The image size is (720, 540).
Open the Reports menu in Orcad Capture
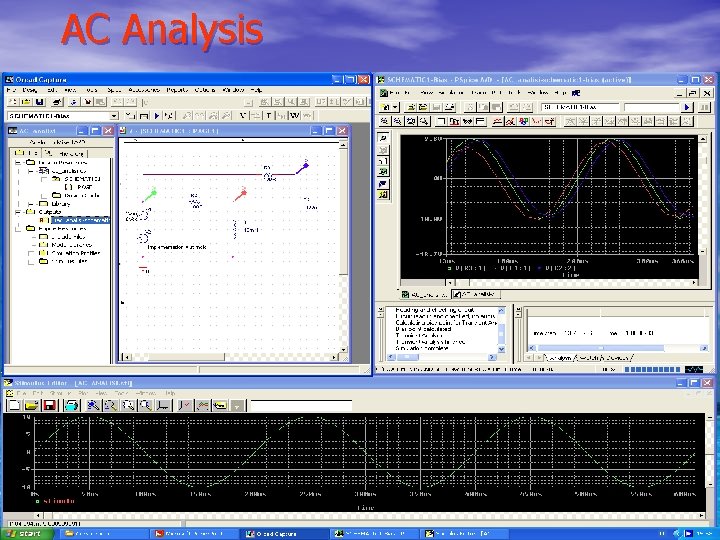coord(177,90)
